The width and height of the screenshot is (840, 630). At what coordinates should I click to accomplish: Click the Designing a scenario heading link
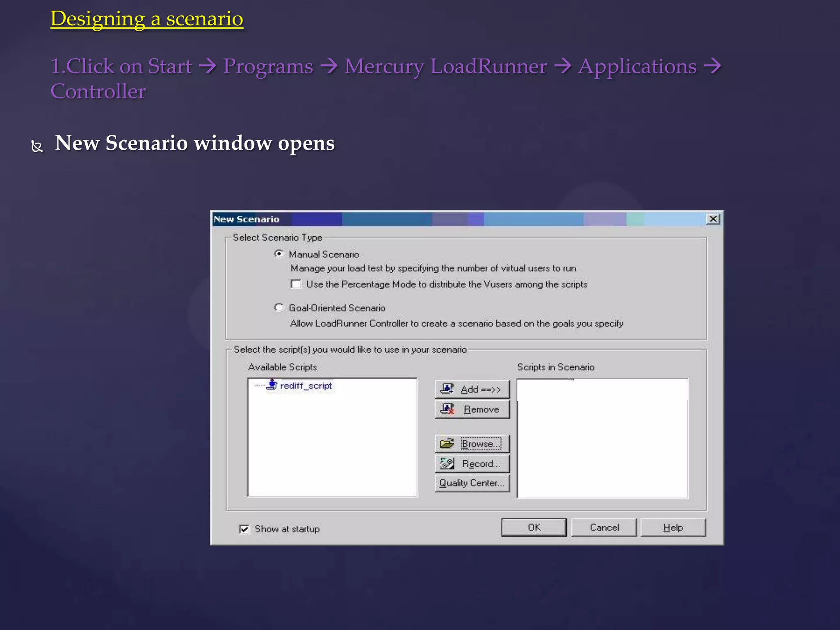coord(147,19)
